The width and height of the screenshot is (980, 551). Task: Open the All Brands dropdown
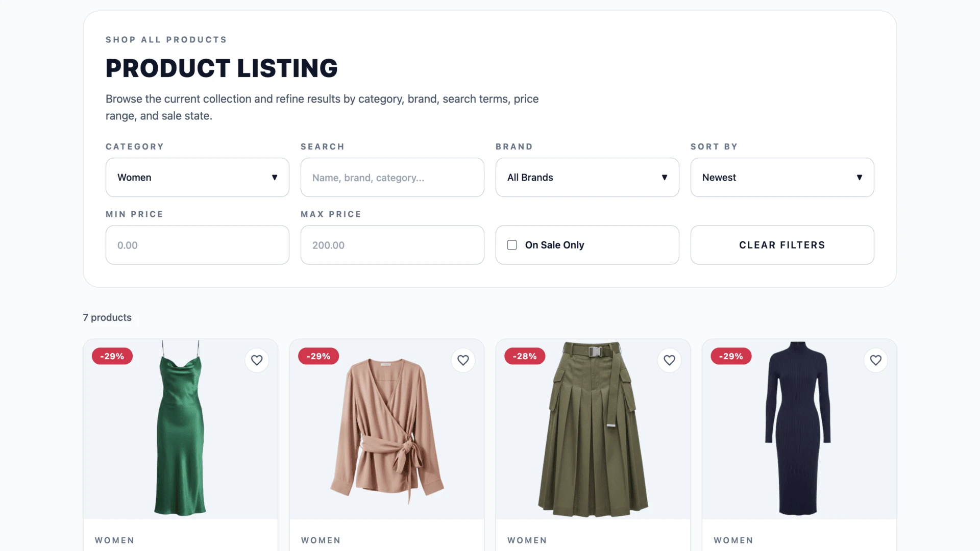(x=587, y=178)
